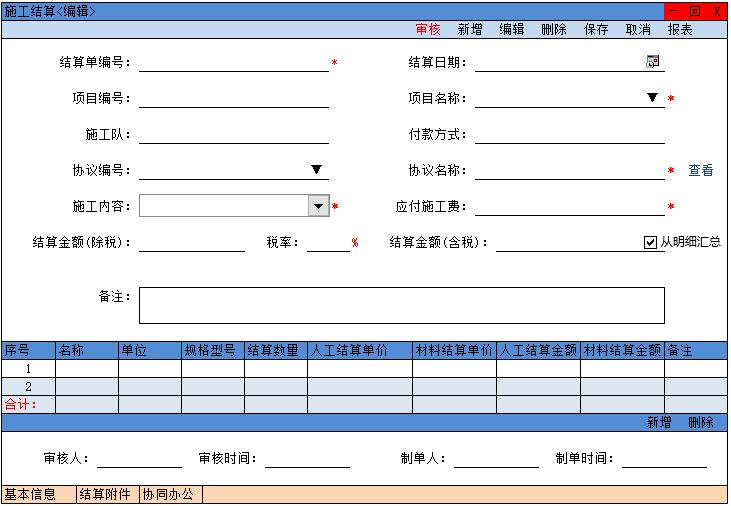
Task: Expand the 协议编号 dropdown arrow
Action: point(316,170)
